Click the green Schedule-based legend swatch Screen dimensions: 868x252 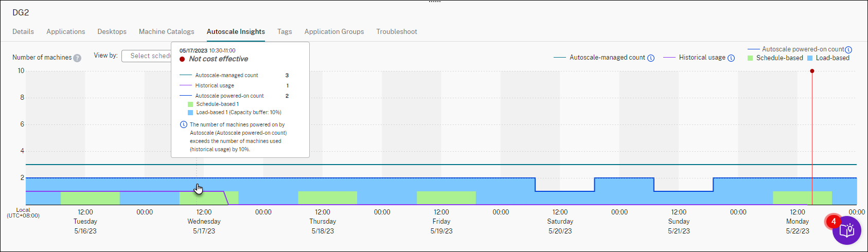click(x=750, y=58)
